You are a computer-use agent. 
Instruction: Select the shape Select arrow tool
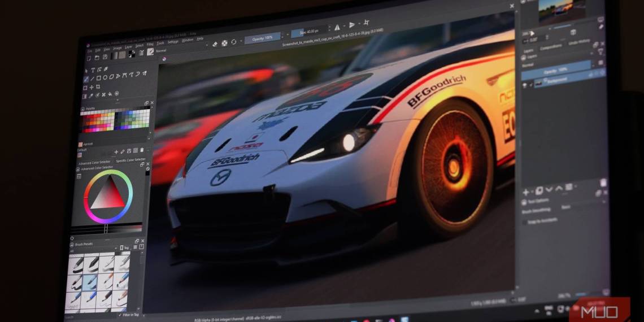[x=86, y=71]
